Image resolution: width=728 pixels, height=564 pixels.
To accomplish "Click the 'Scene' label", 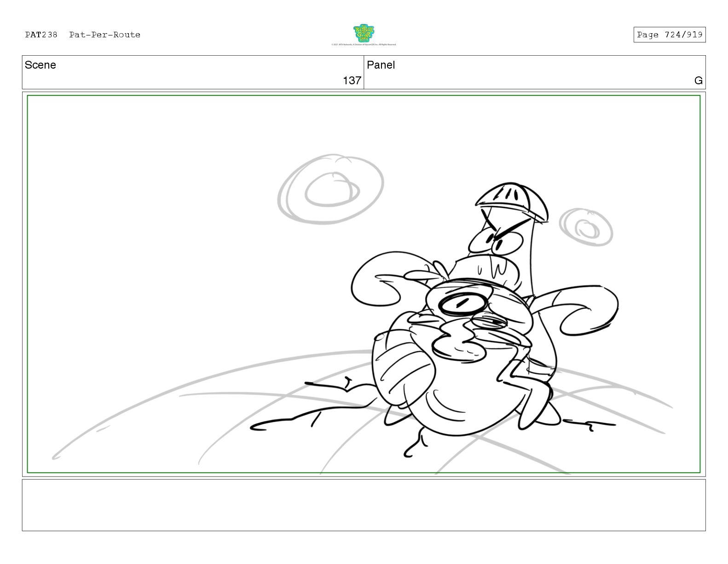I will [40, 65].
